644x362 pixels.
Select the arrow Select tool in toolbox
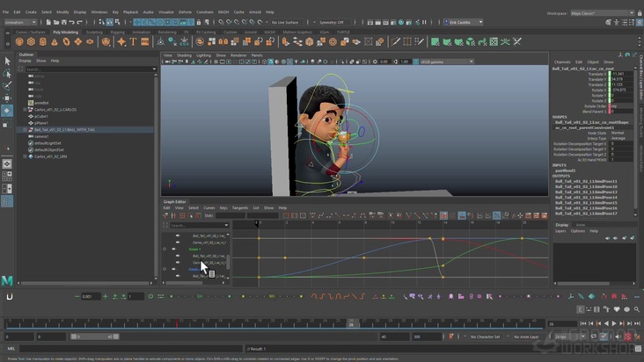pos(7,62)
